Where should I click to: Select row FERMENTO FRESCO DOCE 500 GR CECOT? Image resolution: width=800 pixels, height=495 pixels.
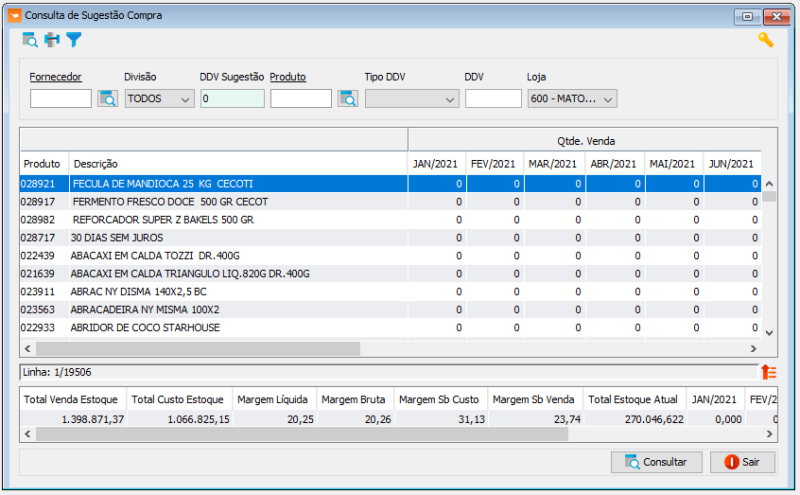coord(391,202)
